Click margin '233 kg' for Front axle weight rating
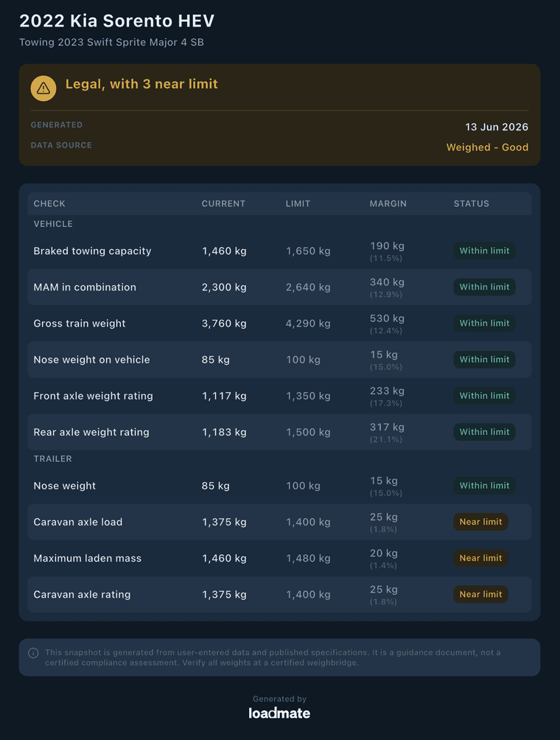The image size is (560, 740). point(387,391)
